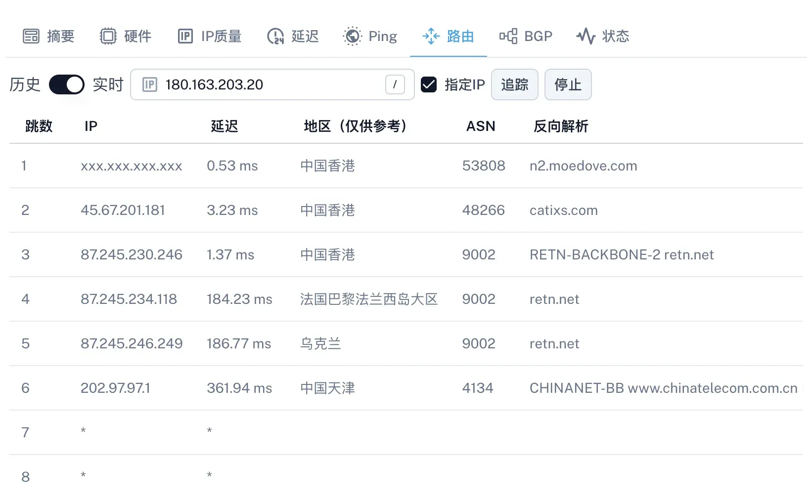Click the 停止 stop button
This screenshot has height=504, width=812.
tap(568, 84)
